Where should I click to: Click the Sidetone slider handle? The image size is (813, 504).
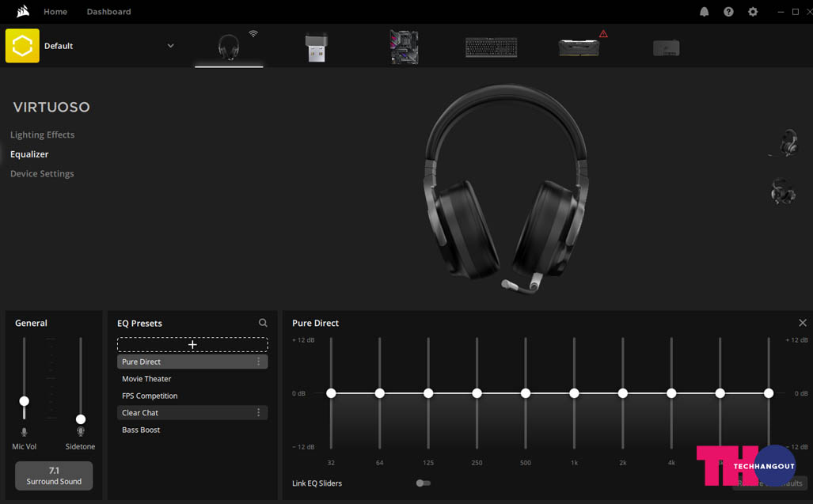click(x=81, y=419)
